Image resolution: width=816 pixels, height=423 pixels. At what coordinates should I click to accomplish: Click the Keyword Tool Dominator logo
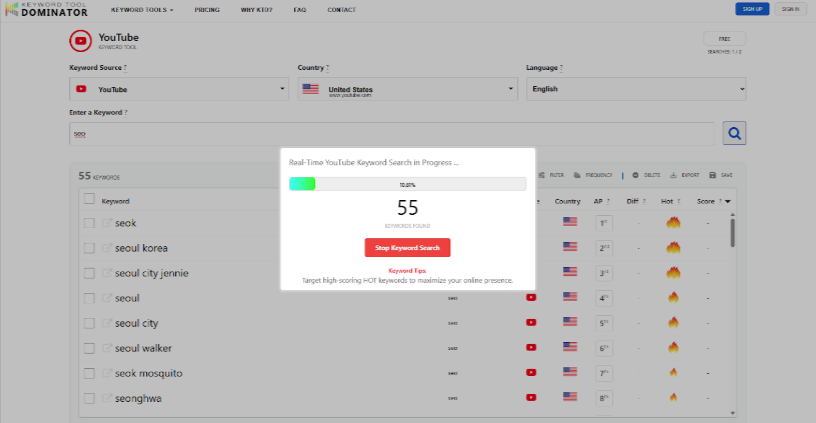[x=46, y=9]
